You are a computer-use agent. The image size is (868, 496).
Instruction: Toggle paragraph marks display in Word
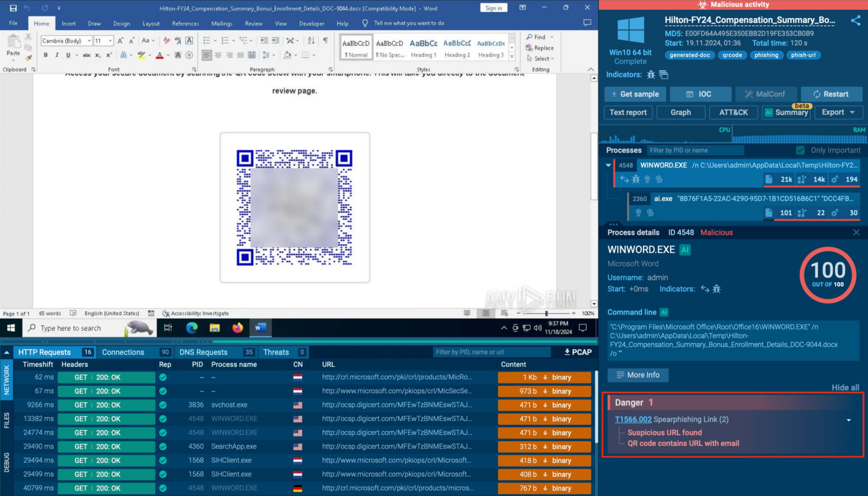click(x=325, y=41)
